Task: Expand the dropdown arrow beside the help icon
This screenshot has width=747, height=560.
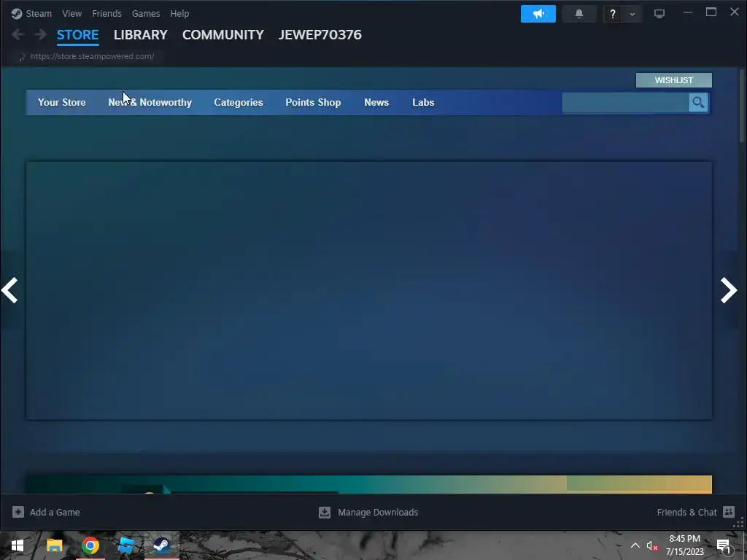Action: coord(632,15)
